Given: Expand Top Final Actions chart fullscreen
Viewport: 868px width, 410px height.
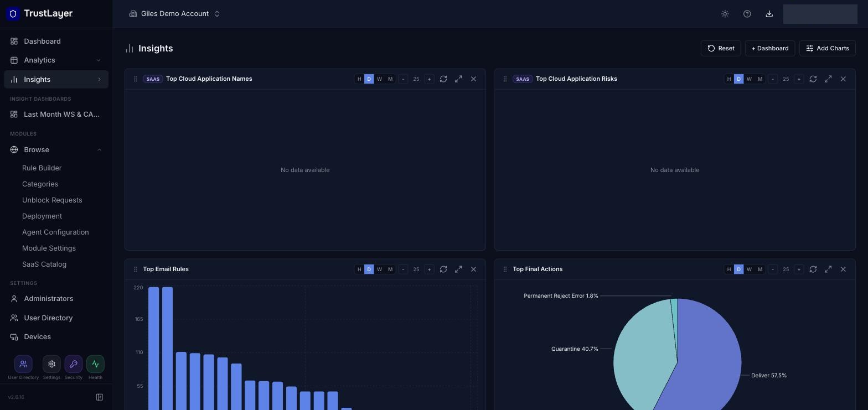Looking at the screenshot, I should click(828, 269).
